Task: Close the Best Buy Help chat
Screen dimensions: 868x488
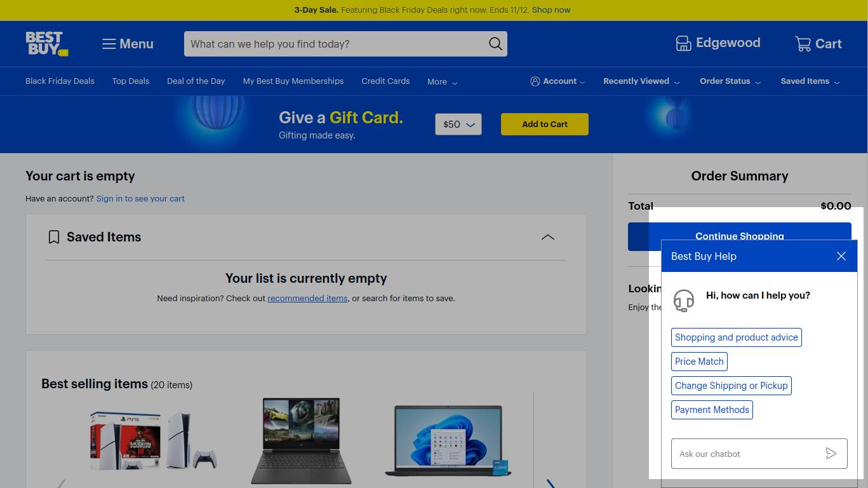Action: point(841,256)
